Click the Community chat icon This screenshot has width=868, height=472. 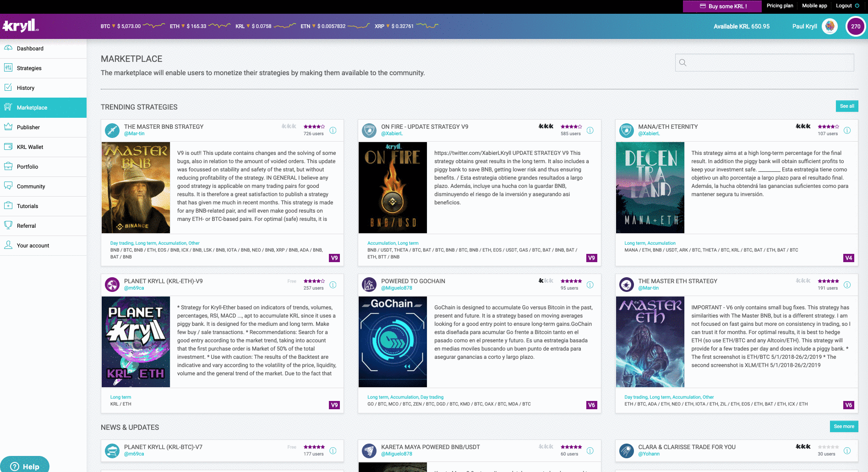(8, 186)
